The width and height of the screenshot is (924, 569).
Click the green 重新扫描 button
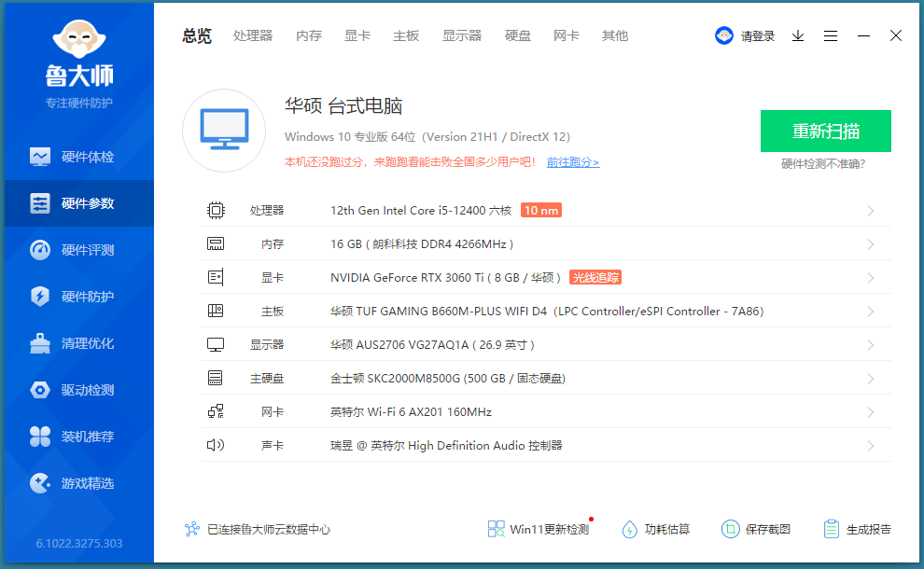(826, 131)
